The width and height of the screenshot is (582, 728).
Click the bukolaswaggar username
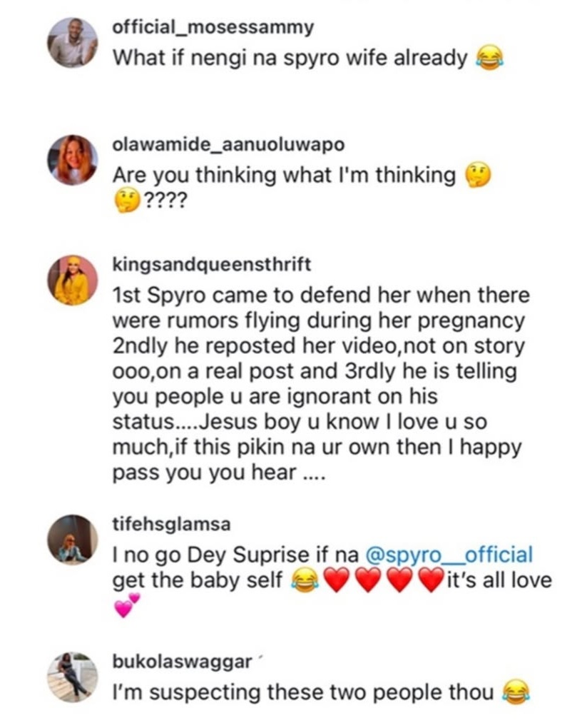(x=182, y=662)
